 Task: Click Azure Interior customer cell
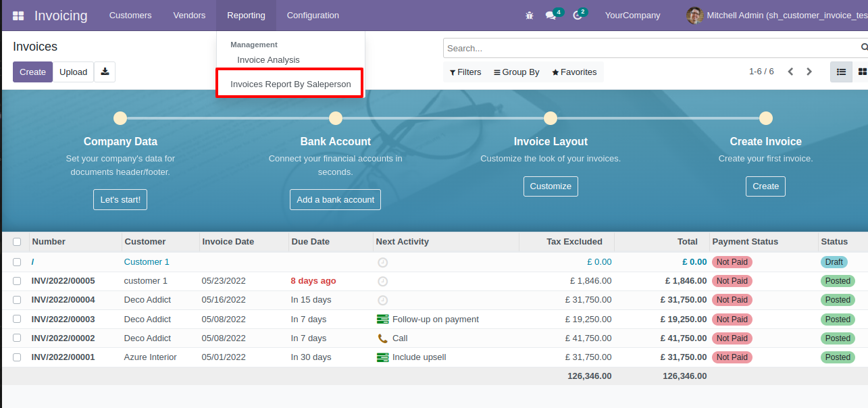(x=151, y=357)
